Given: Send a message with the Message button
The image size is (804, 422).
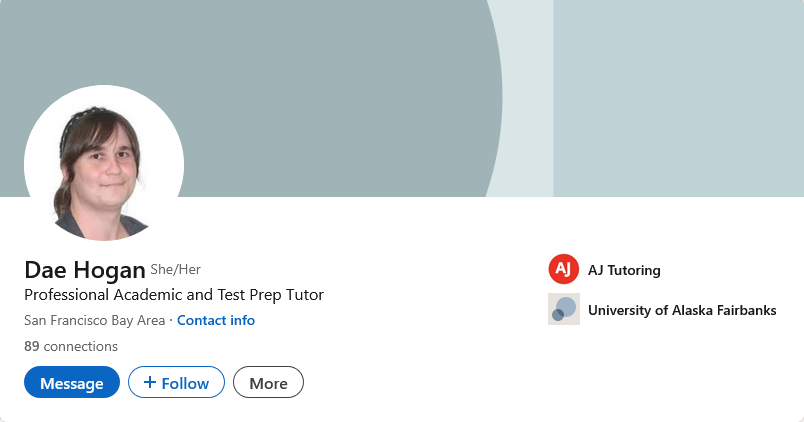Looking at the screenshot, I should click(72, 383).
